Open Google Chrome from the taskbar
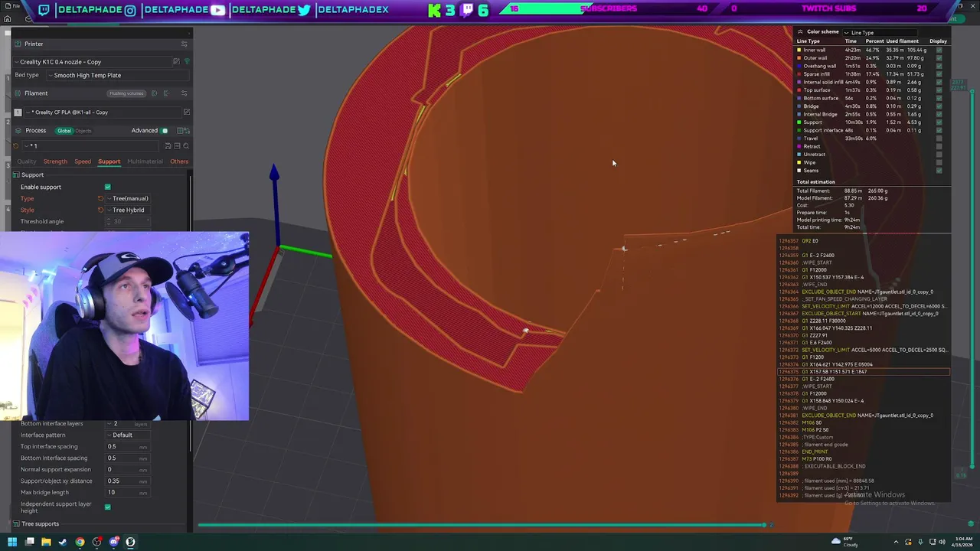The image size is (980, 551). point(80,542)
